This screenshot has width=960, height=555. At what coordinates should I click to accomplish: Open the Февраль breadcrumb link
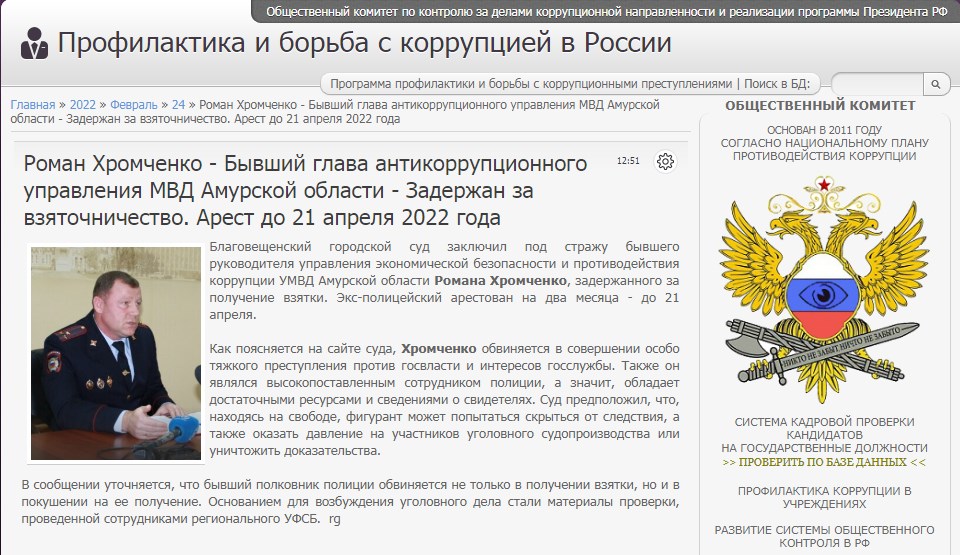[133, 105]
